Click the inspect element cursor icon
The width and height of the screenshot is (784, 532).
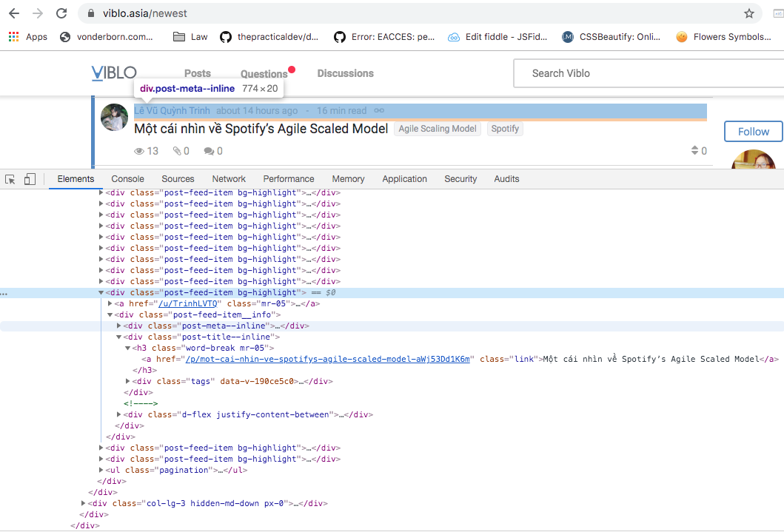[10, 179]
